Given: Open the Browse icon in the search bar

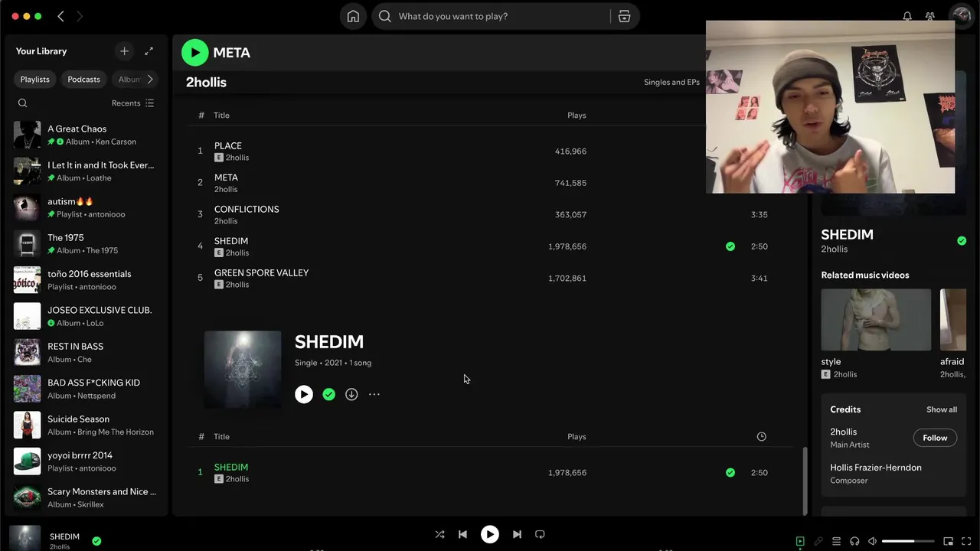Looking at the screenshot, I should tap(624, 16).
